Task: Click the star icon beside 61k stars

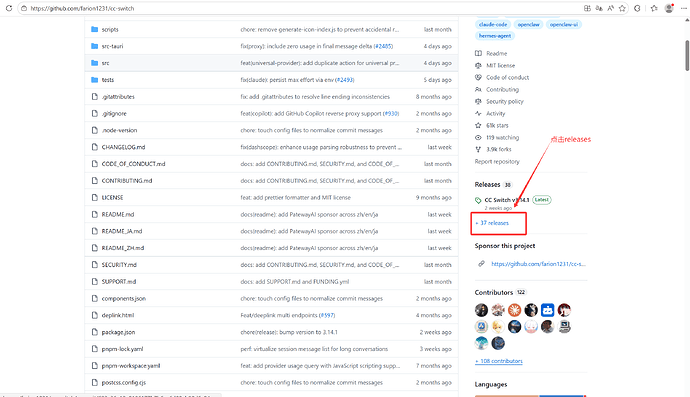Action: coord(478,125)
